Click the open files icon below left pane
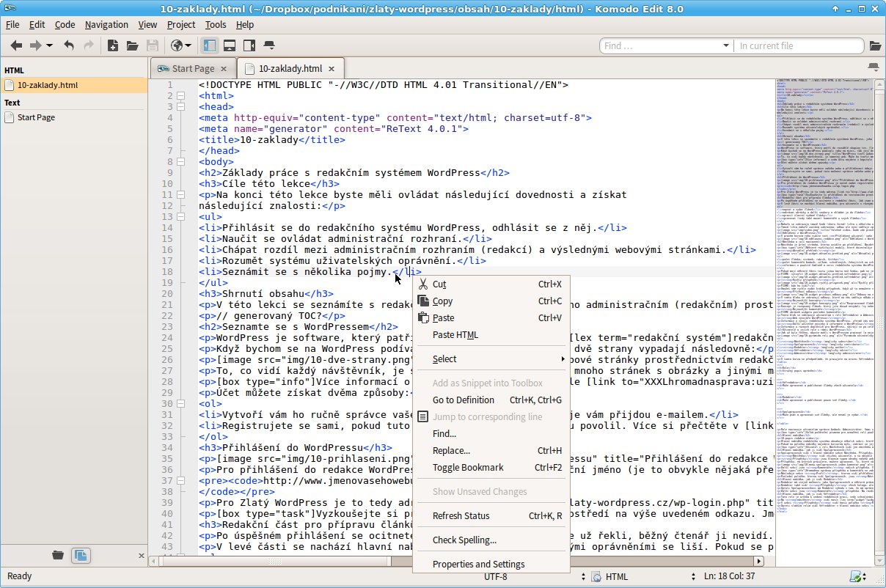 79,555
